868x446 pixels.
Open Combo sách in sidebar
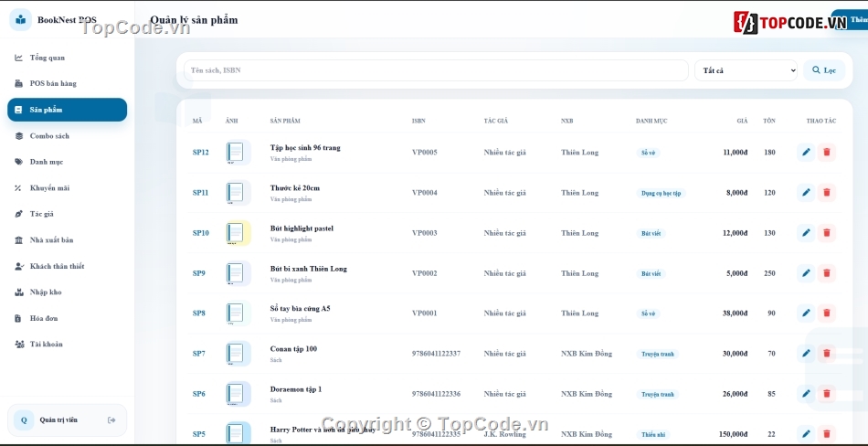point(67,136)
